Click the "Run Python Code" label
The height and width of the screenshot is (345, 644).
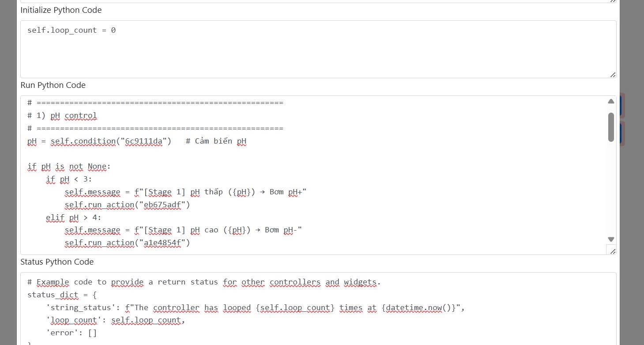coord(53,85)
